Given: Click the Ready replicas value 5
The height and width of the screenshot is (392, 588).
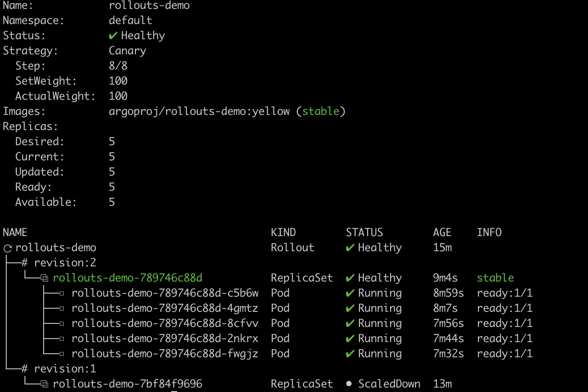Looking at the screenshot, I should tap(112, 187).
